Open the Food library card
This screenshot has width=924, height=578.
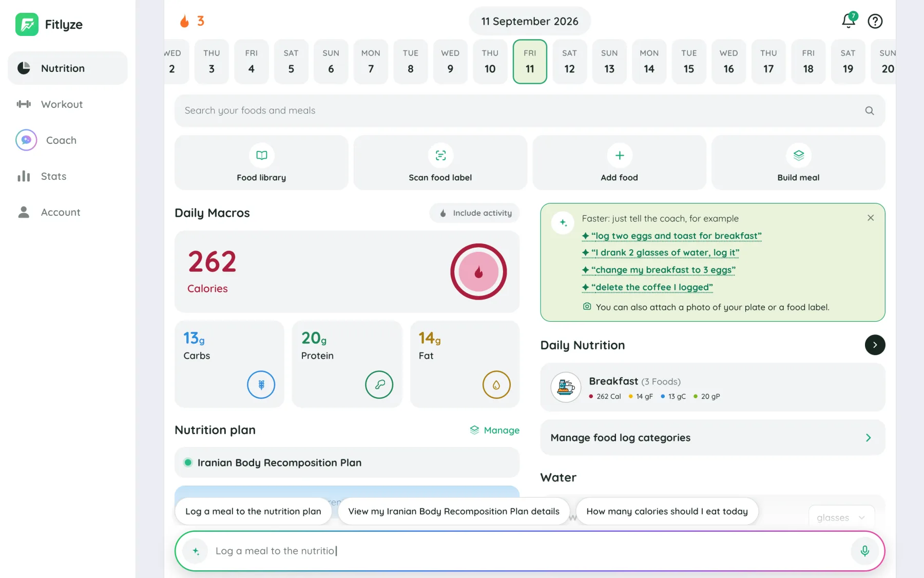click(x=261, y=163)
